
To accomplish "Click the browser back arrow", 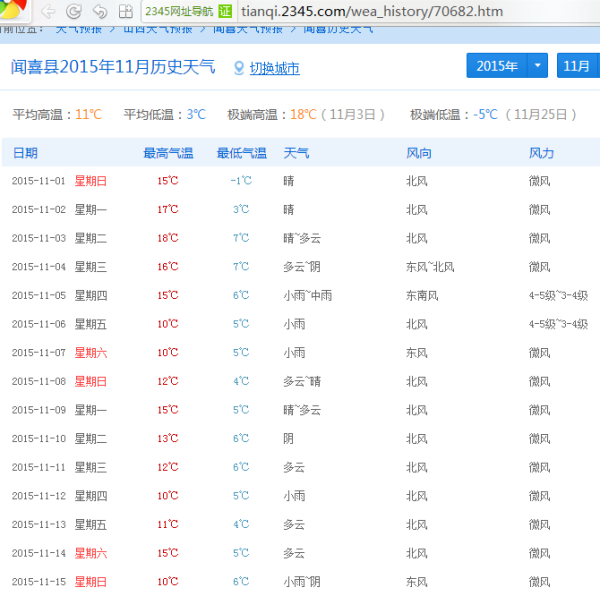I will [48, 12].
